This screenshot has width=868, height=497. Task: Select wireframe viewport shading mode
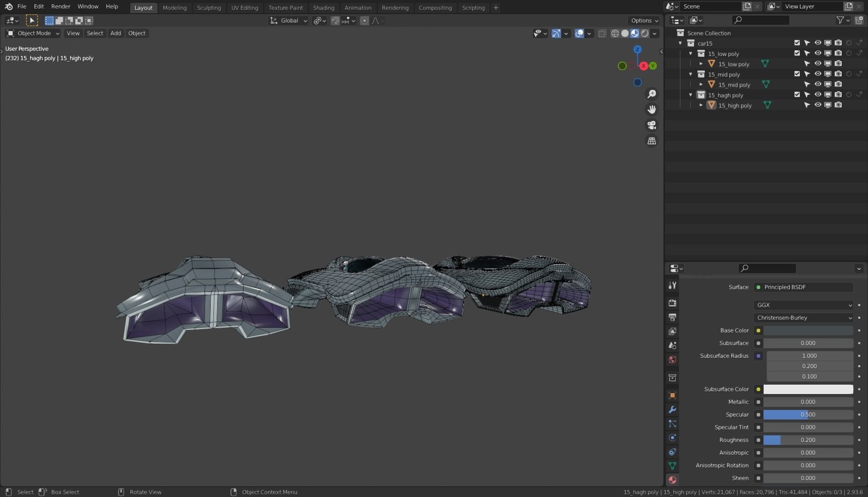pos(615,33)
